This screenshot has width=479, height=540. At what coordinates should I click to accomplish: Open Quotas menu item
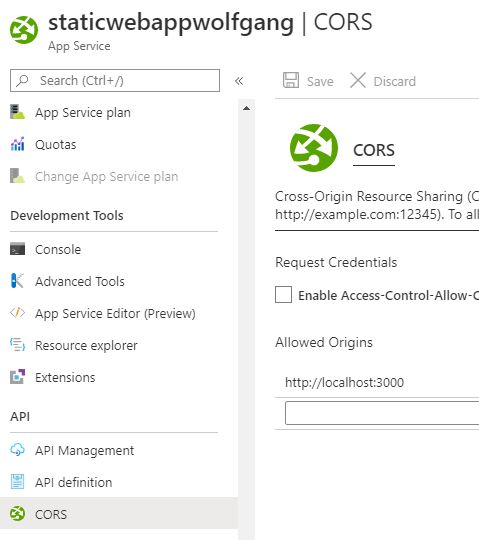point(55,145)
